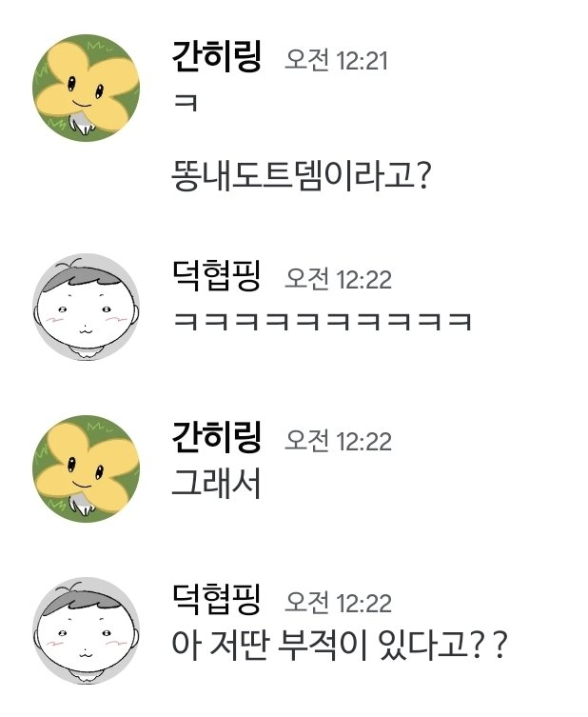
Task: Click the question mark ending 똥내도트뎀이라고
Action: coord(423,176)
